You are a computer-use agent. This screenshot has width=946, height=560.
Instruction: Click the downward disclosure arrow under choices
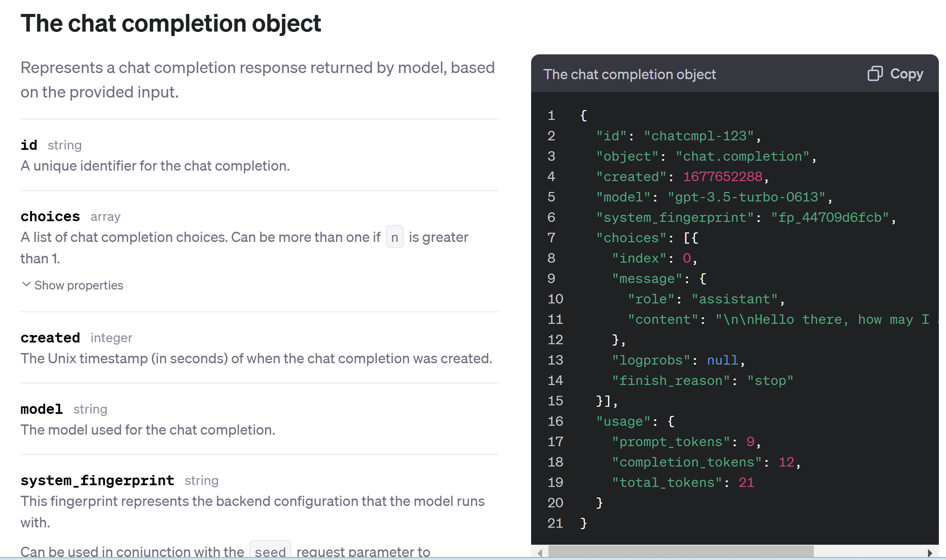[26, 285]
